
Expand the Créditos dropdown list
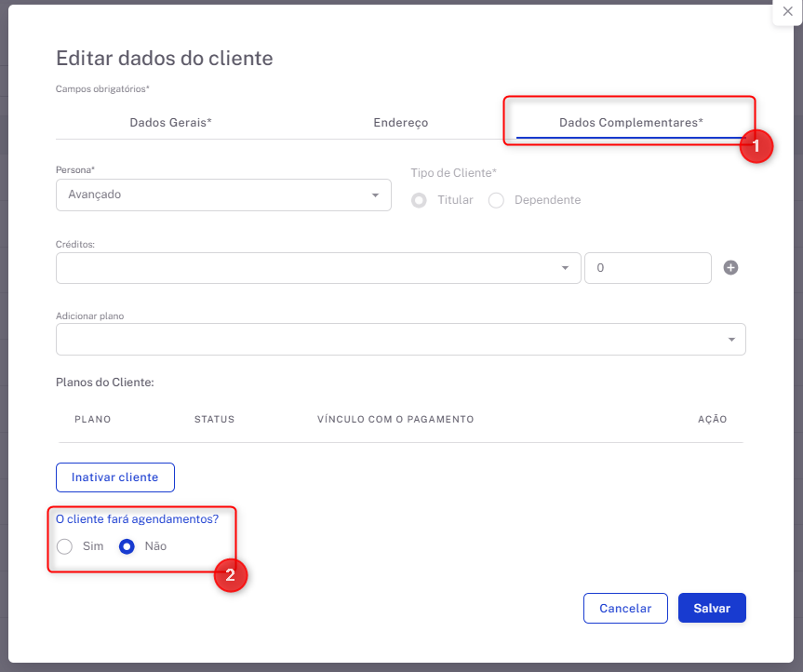tap(318, 268)
